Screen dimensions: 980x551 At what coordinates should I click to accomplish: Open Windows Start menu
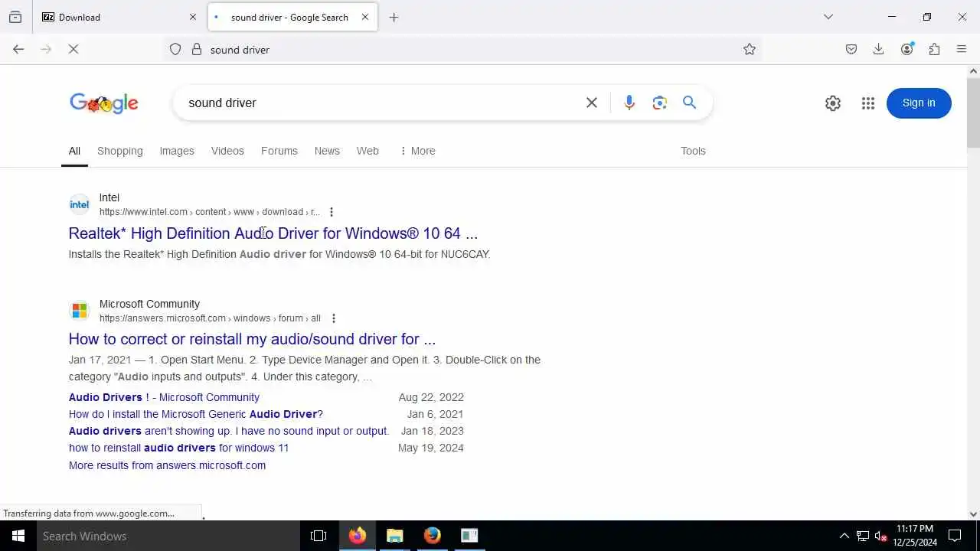coord(18,536)
